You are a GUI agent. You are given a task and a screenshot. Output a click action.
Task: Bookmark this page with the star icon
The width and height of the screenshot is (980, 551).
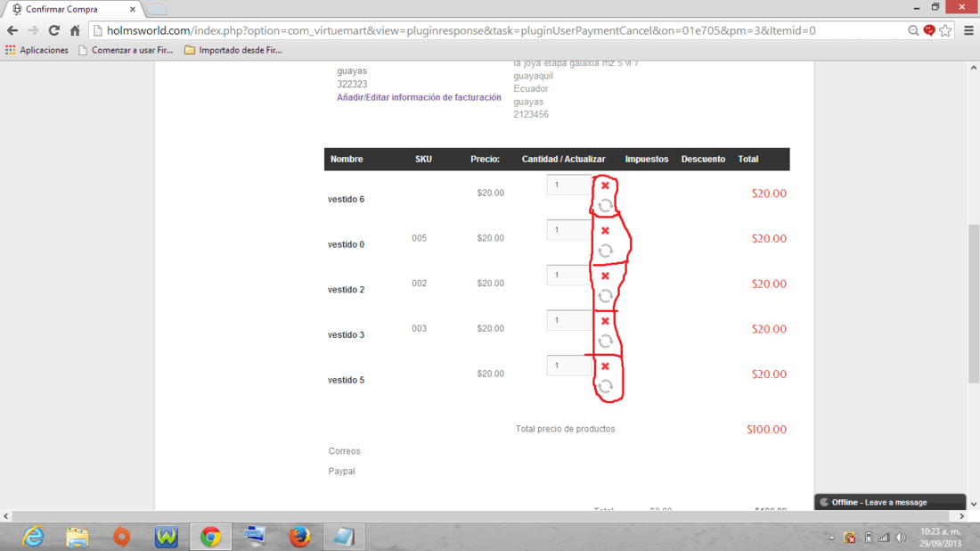click(945, 30)
